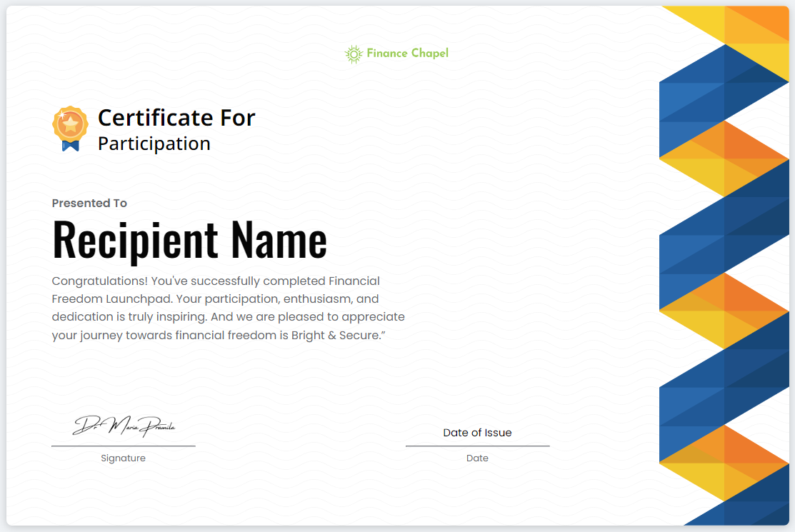
Task: Click the "Presented To" label
Action: click(89, 203)
